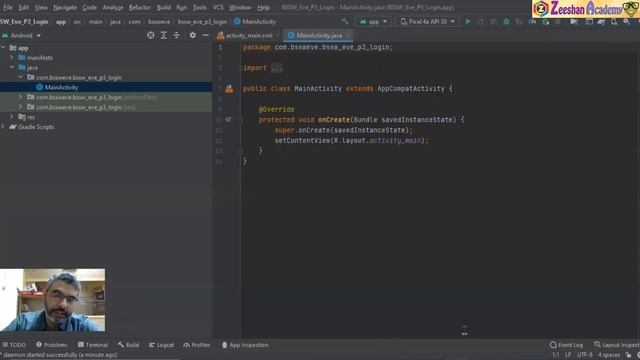This screenshot has width=640, height=360.
Task: Expand the manifests folder arrow
Action: 12,58
